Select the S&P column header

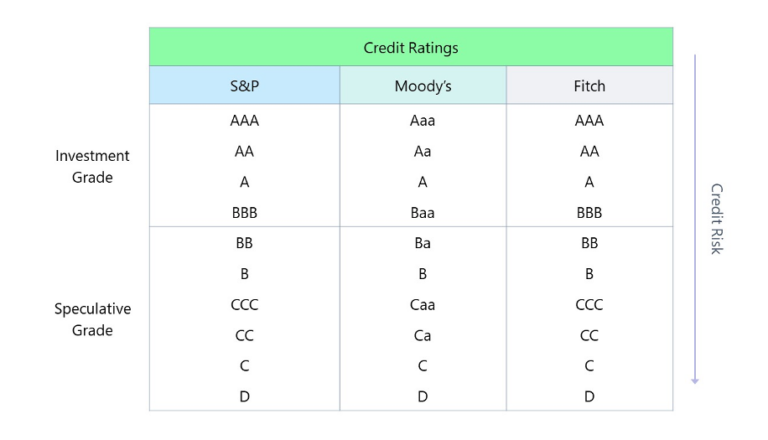coord(244,86)
